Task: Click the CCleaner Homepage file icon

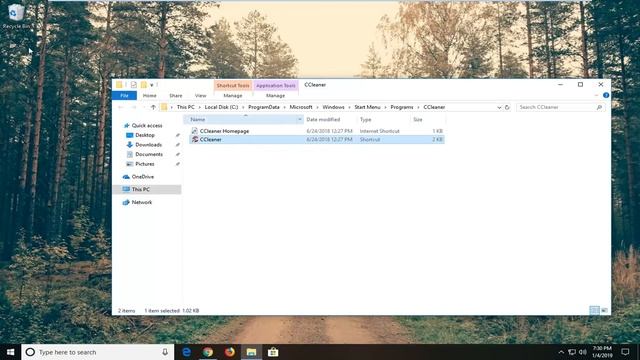Action: tap(195, 131)
